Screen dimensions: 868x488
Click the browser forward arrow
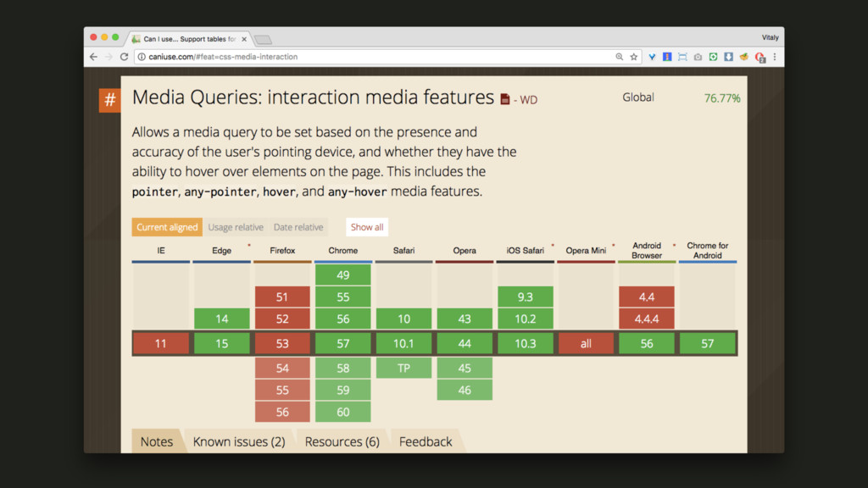tap(108, 57)
